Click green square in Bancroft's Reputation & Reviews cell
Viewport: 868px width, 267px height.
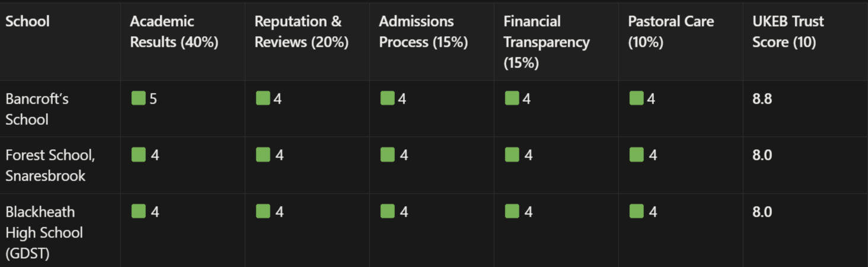coord(263,98)
